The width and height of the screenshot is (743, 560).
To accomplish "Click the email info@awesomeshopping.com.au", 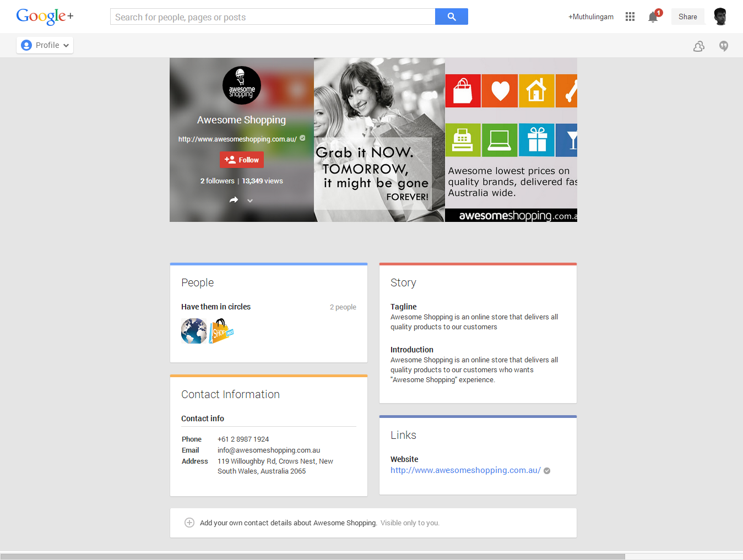I will coord(269,450).
